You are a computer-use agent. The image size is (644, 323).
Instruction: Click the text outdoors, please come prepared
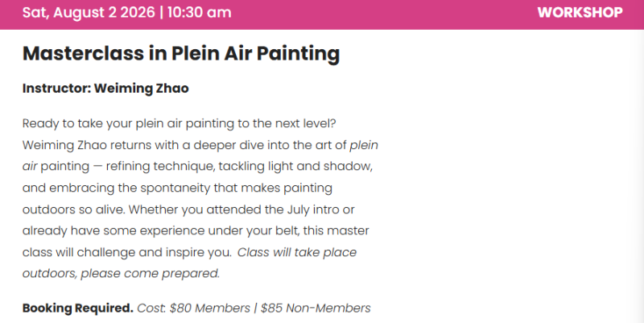122,274
